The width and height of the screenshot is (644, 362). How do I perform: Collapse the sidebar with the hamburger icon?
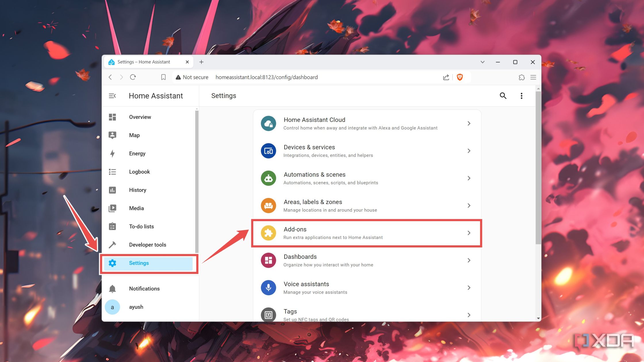[x=112, y=96]
